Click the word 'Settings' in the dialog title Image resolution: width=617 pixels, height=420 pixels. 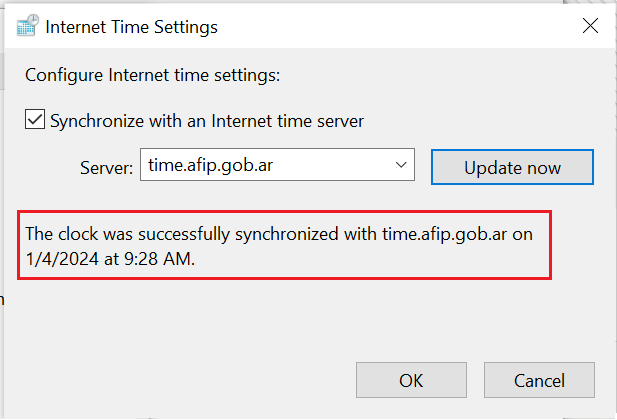[x=186, y=27]
